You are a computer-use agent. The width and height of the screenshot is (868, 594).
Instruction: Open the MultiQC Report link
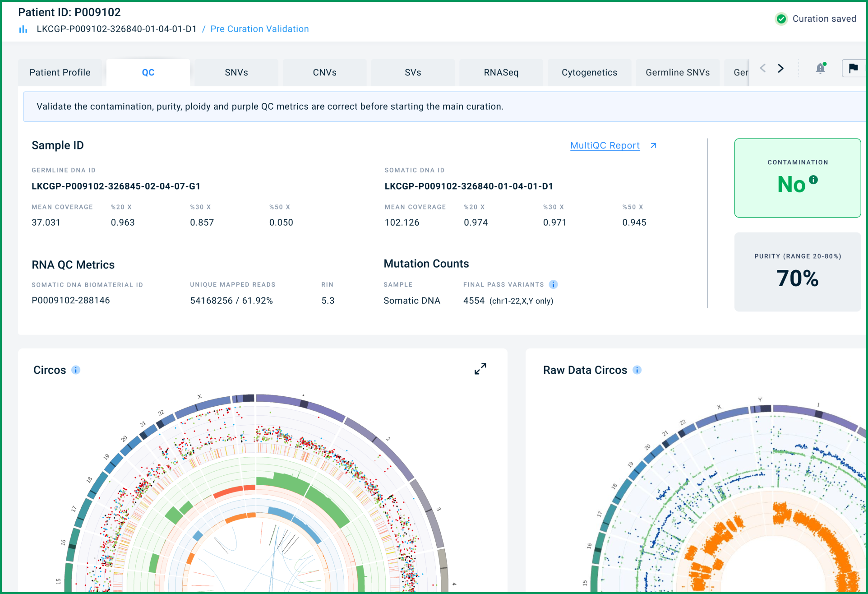click(605, 145)
